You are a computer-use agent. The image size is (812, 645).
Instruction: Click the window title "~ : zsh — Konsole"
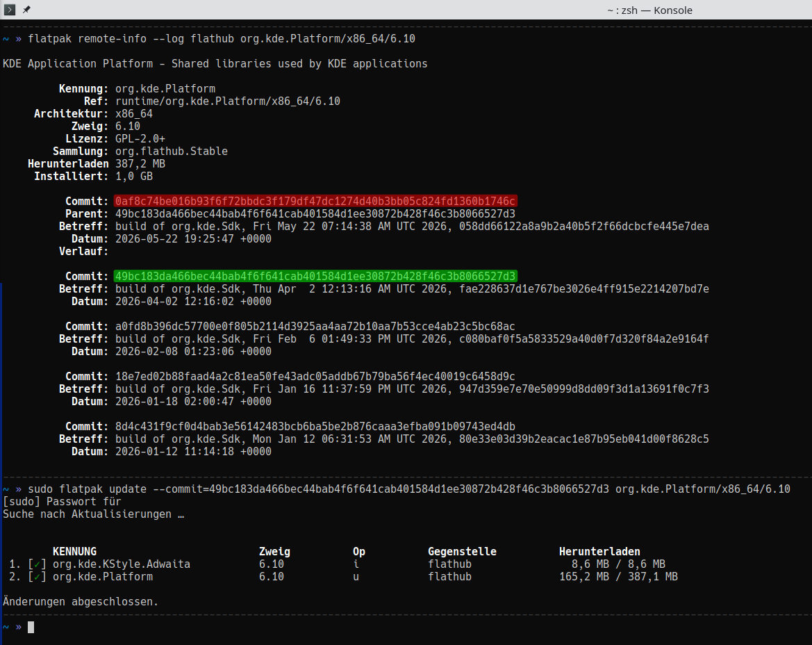coord(649,10)
